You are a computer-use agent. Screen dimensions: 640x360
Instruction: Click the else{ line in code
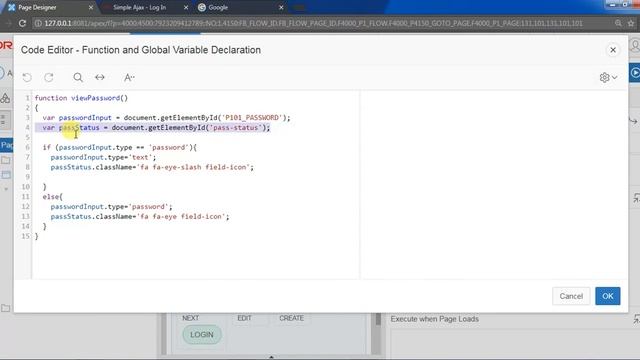[x=53, y=197]
